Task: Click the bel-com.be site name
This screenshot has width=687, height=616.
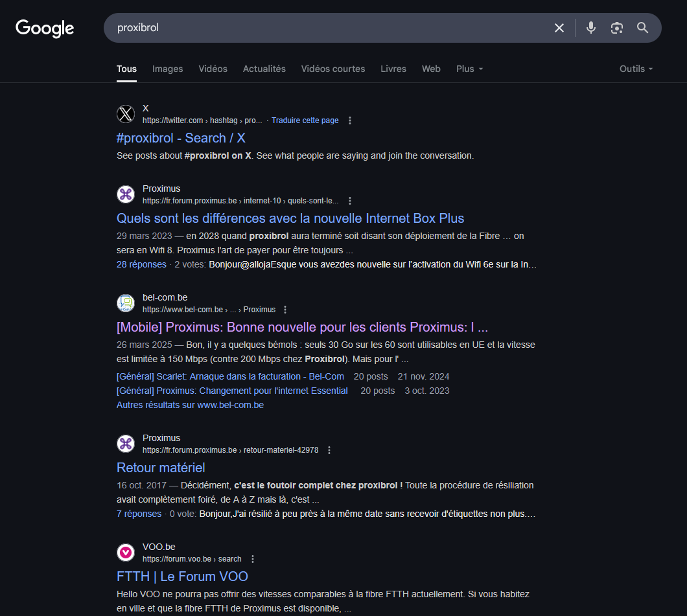Action: click(x=165, y=298)
